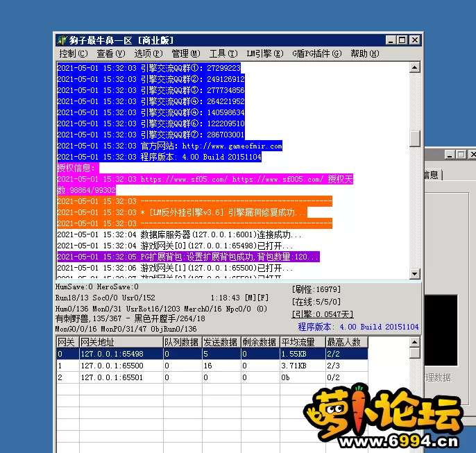Click the PG扩展背包 purple log line

[x=188, y=257]
